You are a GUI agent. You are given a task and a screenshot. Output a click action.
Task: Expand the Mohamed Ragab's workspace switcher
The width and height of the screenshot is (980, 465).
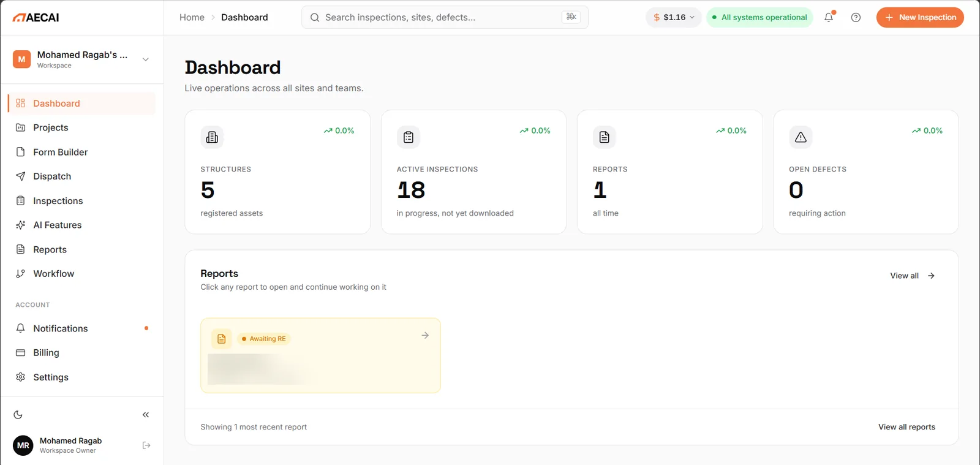pos(82,59)
